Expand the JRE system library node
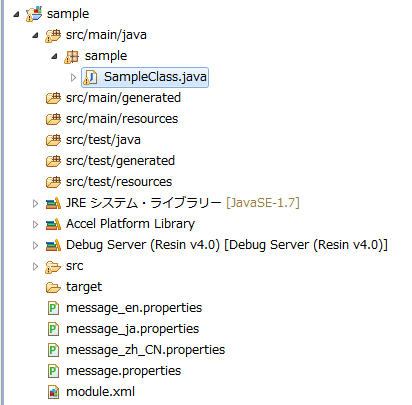Screen dimensions: 412x405 point(35,204)
